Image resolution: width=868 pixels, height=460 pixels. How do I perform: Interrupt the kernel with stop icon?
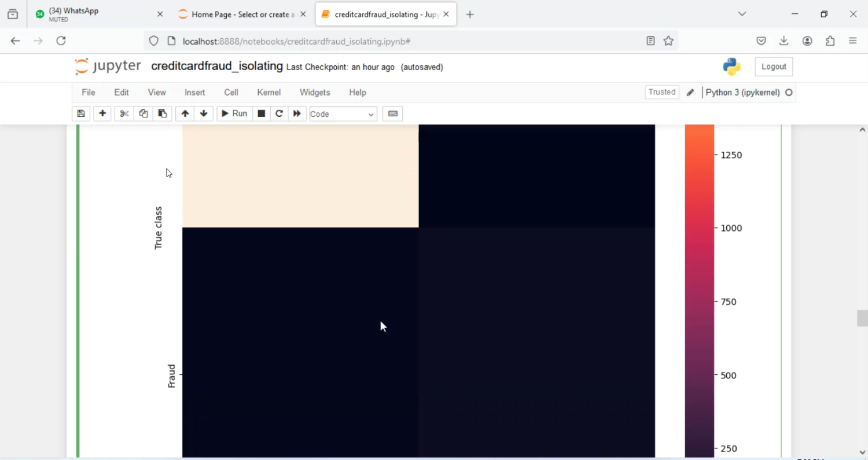click(262, 114)
